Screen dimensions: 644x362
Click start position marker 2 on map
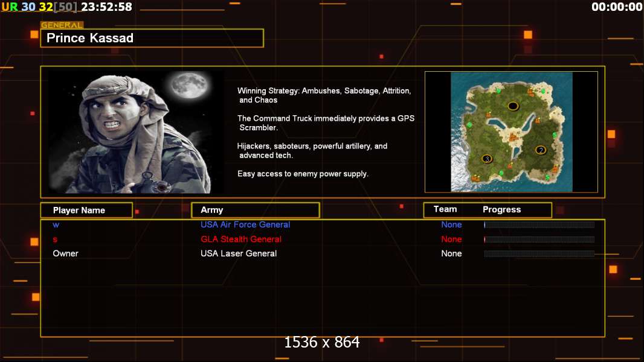point(541,150)
